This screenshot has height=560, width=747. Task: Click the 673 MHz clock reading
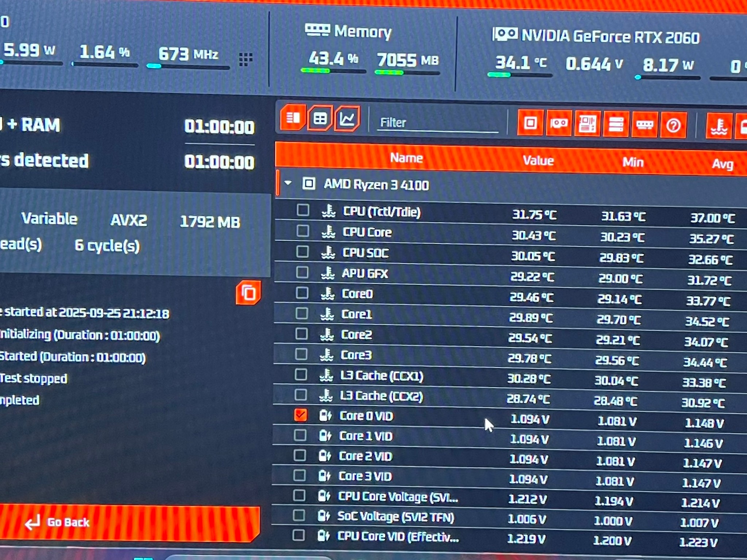(188, 54)
